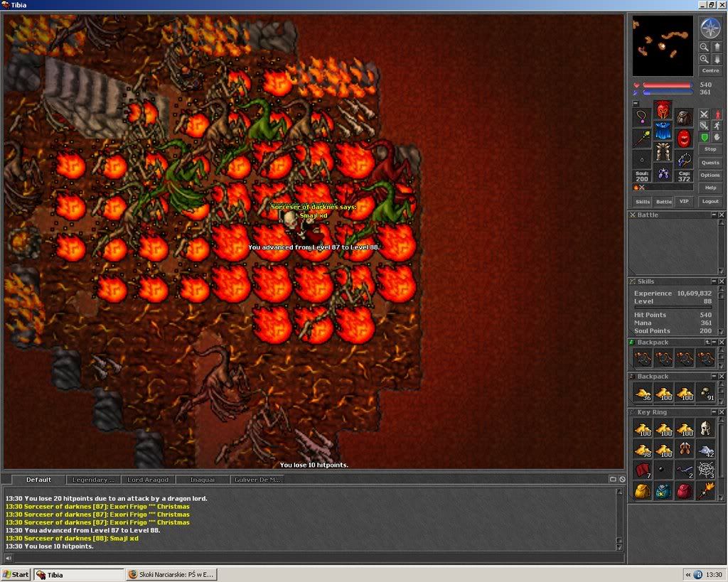Select the spider silk stack of 3
This screenshot has width=728, height=582.
(x=706, y=470)
